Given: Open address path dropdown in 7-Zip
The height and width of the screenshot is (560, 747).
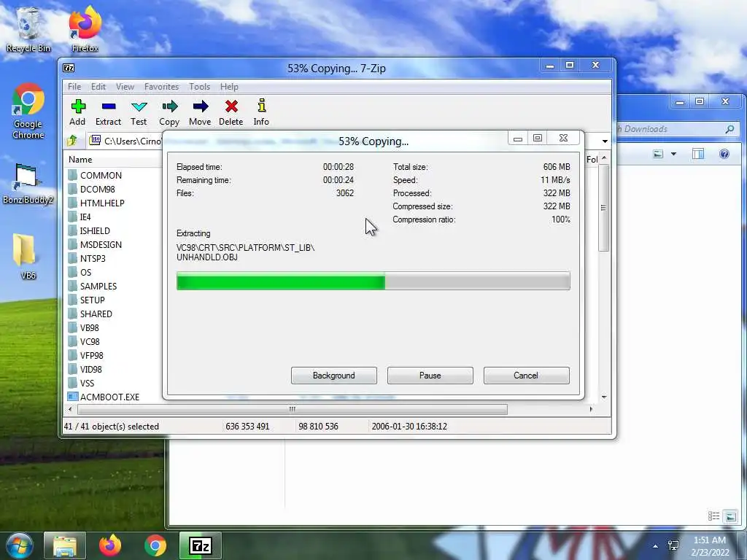Looking at the screenshot, I should [605, 141].
